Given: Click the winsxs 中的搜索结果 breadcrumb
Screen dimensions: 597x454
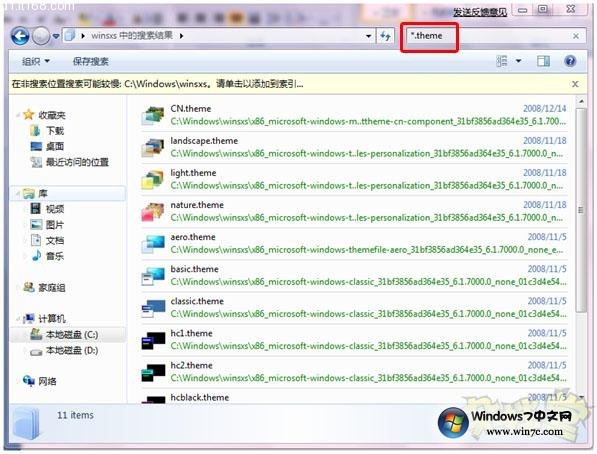Looking at the screenshot, I should (132, 36).
